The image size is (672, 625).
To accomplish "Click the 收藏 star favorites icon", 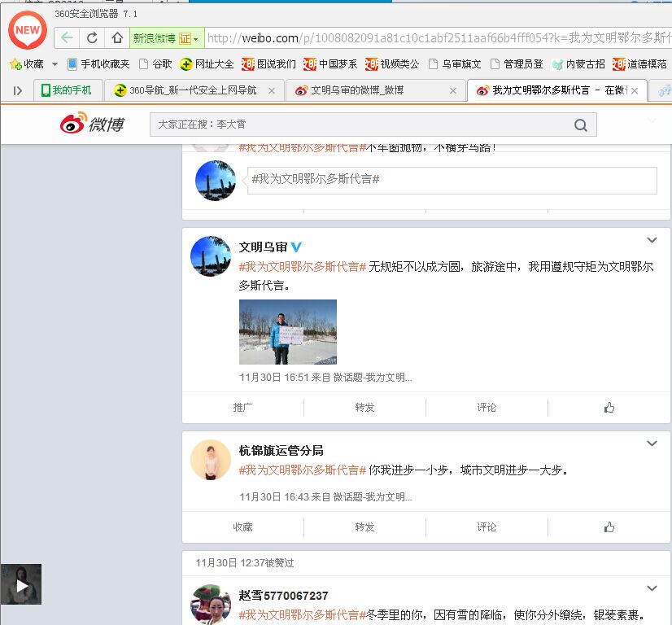I will (15, 64).
